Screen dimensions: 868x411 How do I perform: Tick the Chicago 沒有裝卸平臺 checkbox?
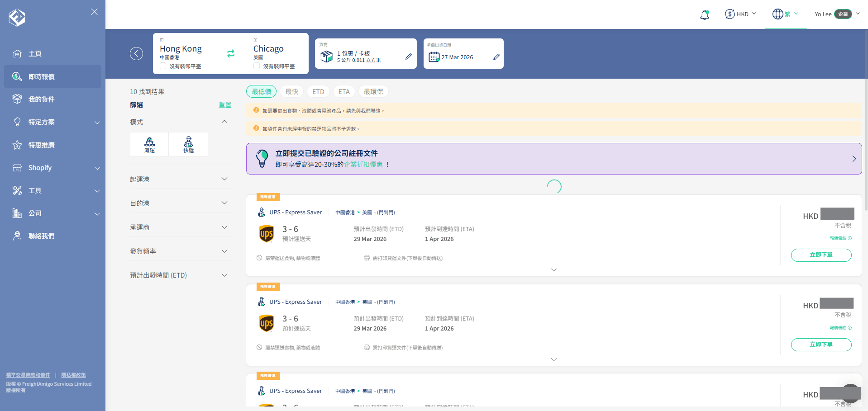(x=257, y=66)
